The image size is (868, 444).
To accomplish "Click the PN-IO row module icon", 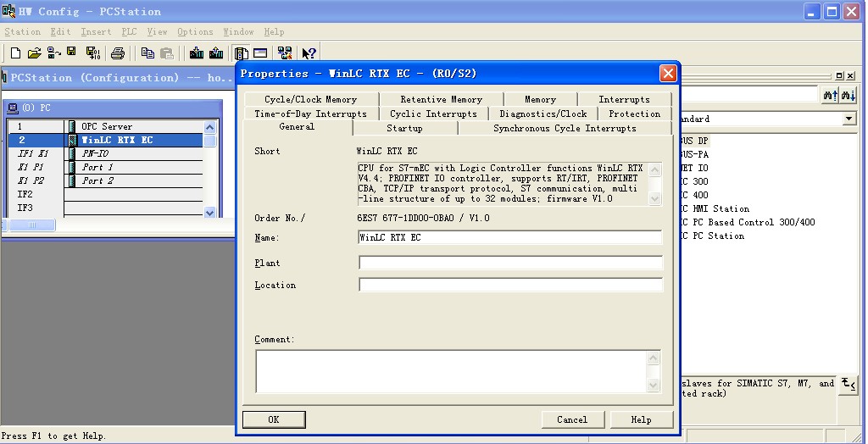I will coord(73,154).
